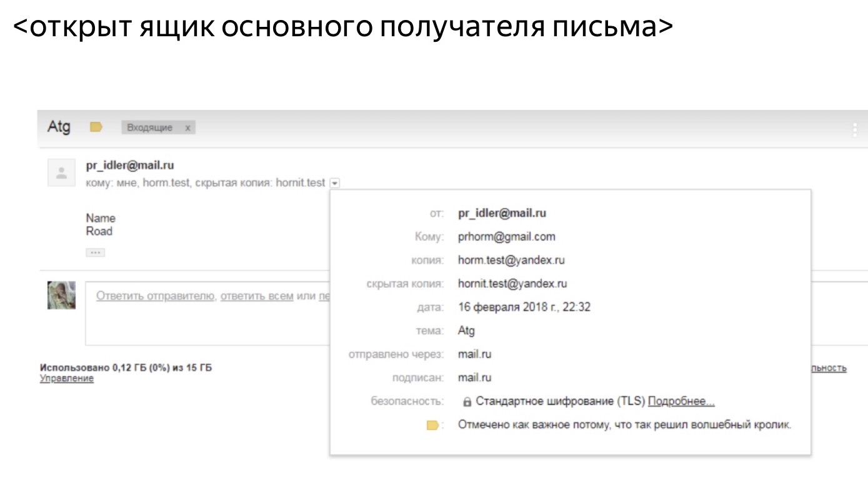
Task: Click the reply text box
Action: click(x=208, y=314)
